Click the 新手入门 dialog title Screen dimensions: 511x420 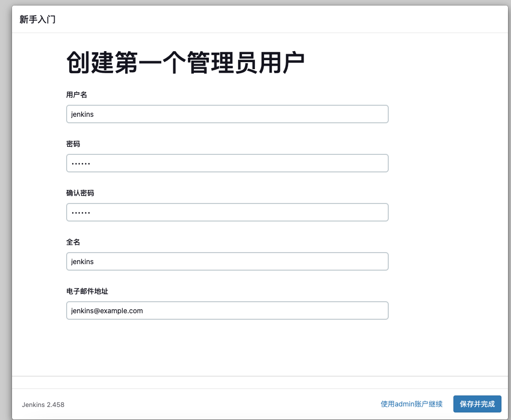coord(38,20)
